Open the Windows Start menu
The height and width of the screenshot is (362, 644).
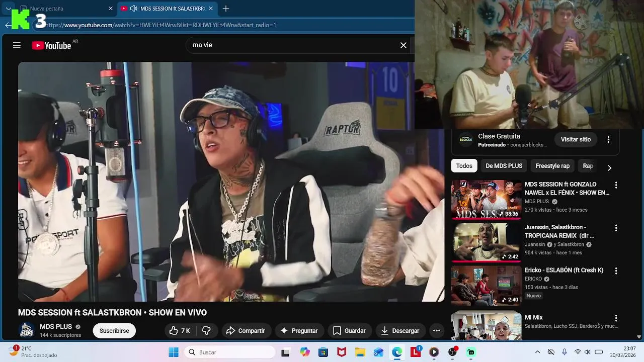[x=174, y=352]
